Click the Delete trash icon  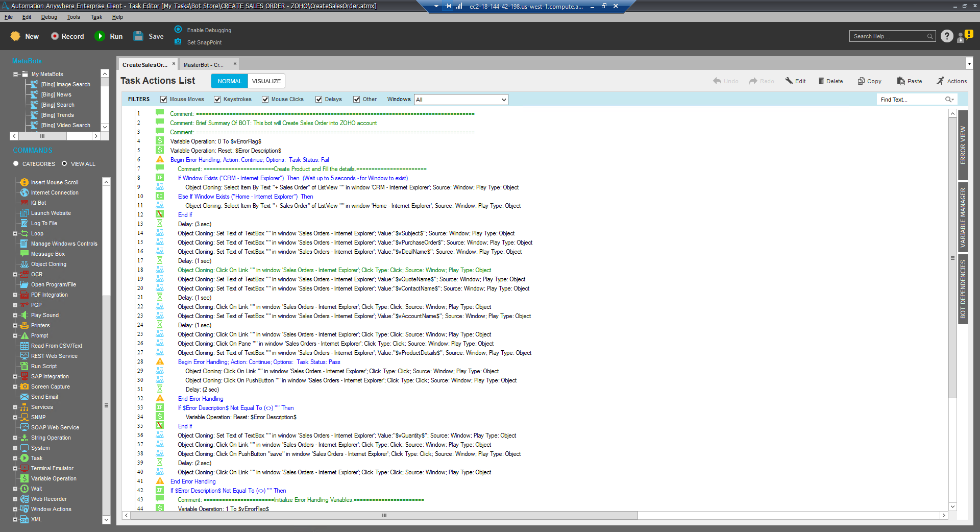[x=821, y=81]
